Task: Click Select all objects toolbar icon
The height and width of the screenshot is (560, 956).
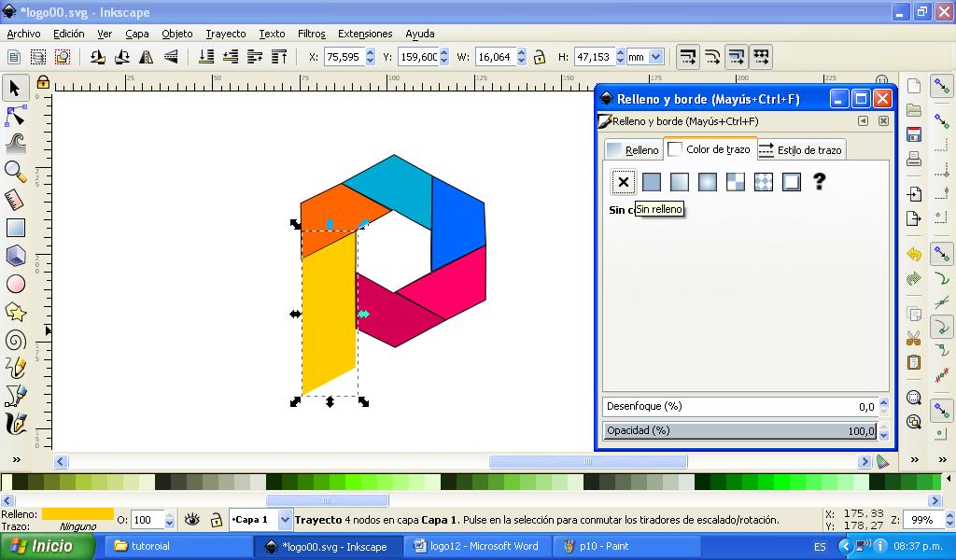Action: click(x=13, y=57)
